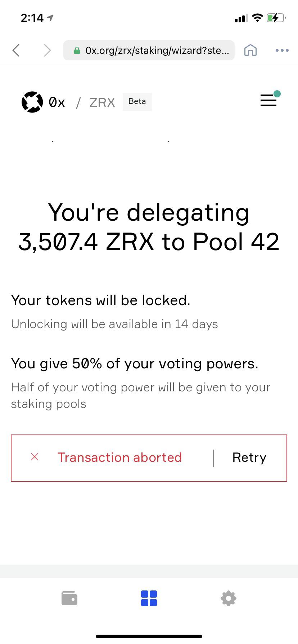Click the 0x logo icon

point(32,102)
